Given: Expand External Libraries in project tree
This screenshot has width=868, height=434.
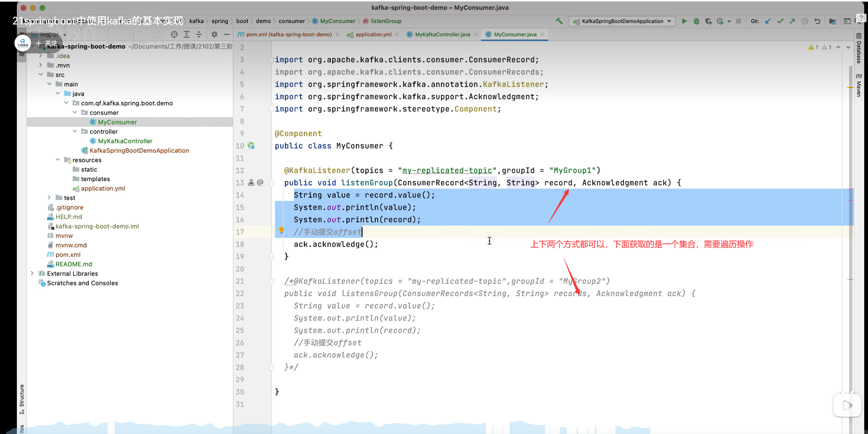Looking at the screenshot, I should [x=32, y=273].
